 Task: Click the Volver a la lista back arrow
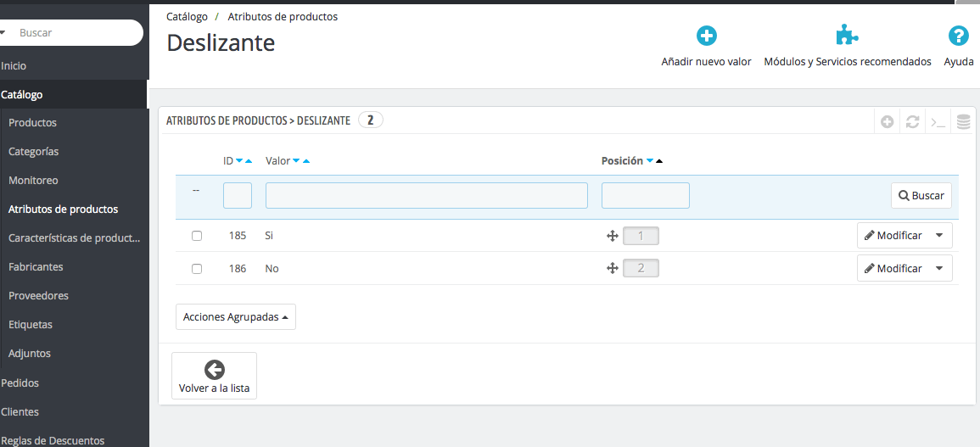click(214, 369)
